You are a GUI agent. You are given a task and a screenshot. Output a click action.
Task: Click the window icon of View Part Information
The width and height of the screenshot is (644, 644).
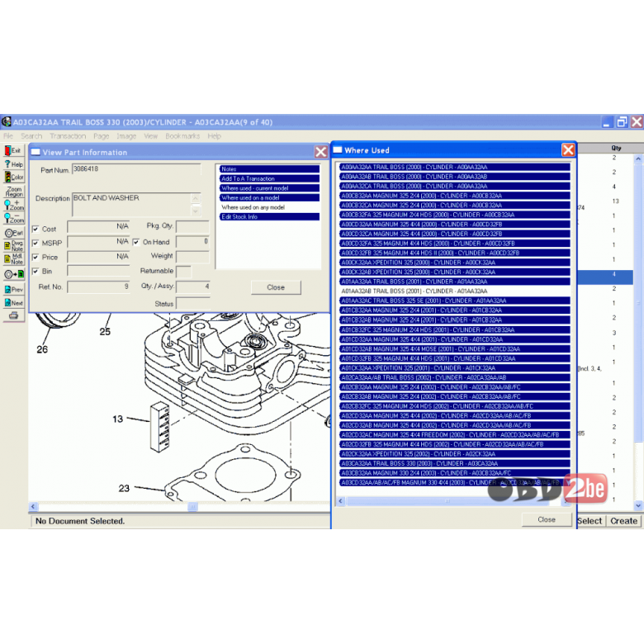[x=36, y=152]
